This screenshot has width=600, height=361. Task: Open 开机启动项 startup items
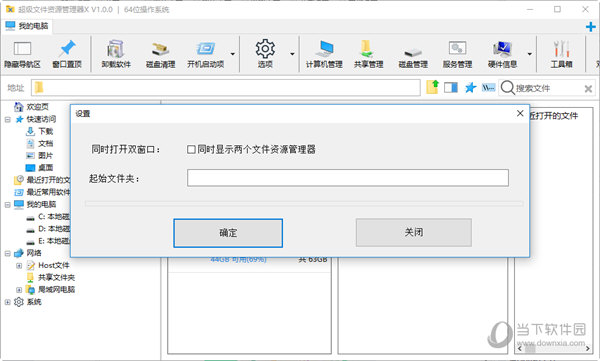point(205,55)
